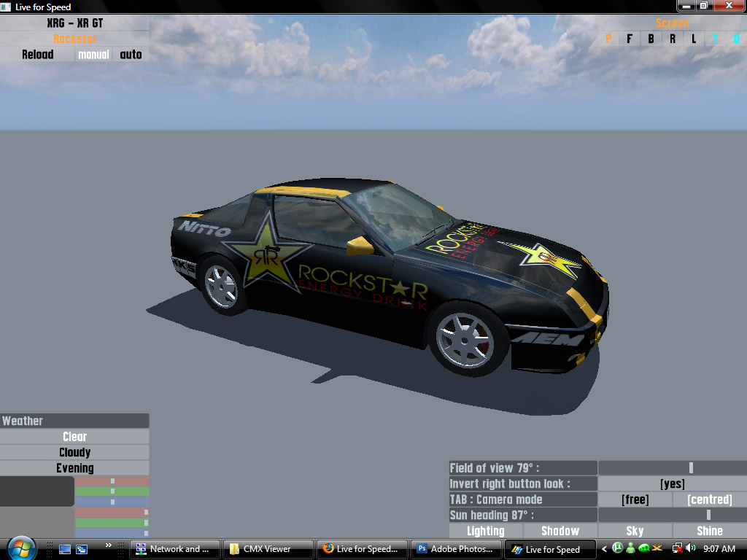The height and width of the screenshot is (560, 747).
Task: Click the Weather panel header
Action: pos(75,421)
